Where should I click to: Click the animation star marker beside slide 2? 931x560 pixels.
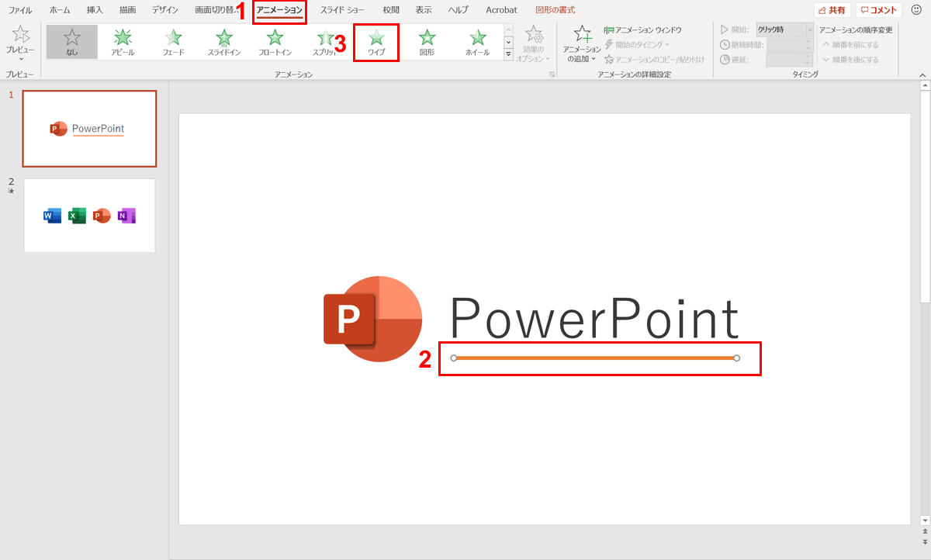tap(11, 191)
